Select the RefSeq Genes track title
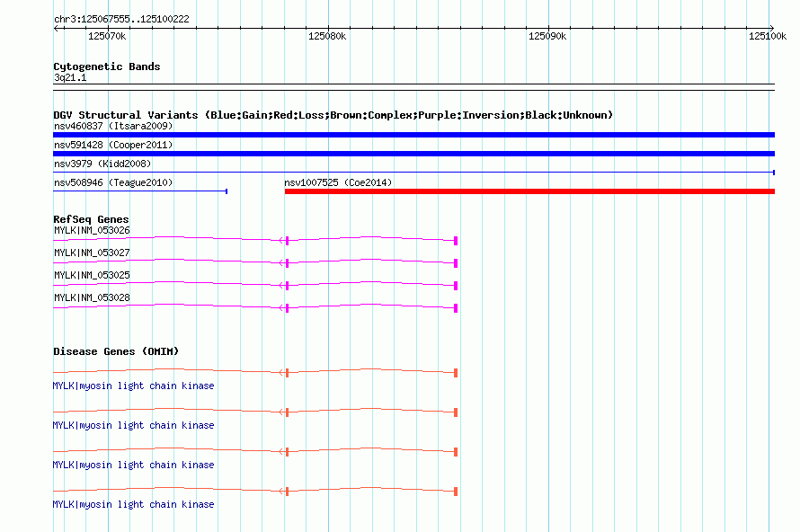The image size is (800, 532). [91, 219]
